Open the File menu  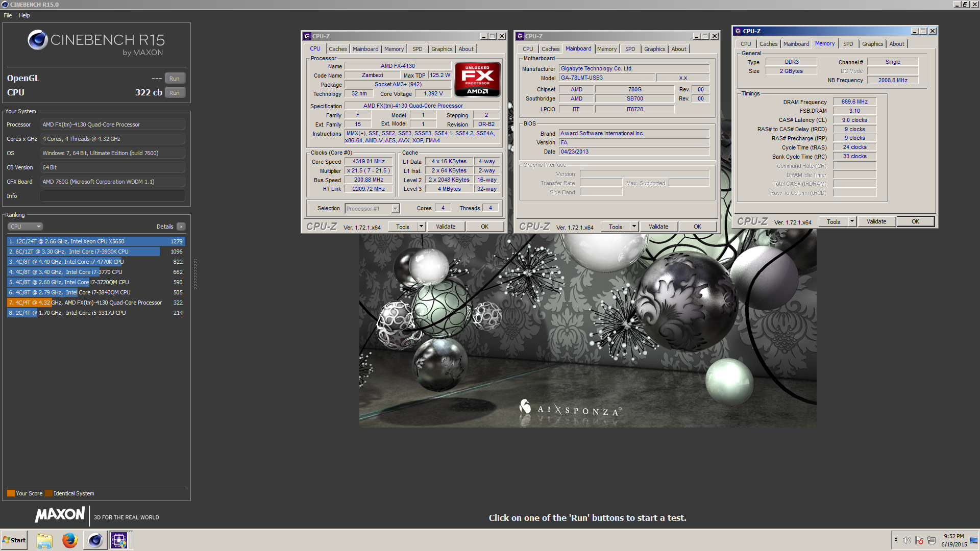pos(8,15)
